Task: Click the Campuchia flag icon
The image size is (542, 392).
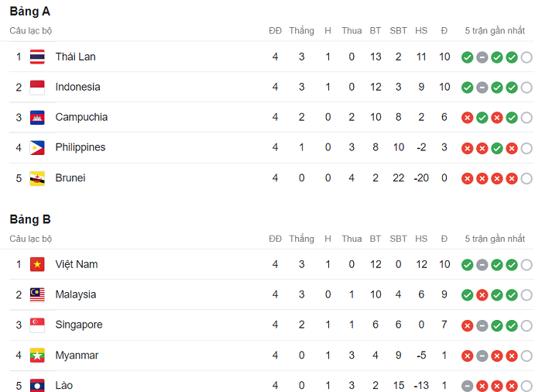Action: pyautogui.click(x=37, y=117)
